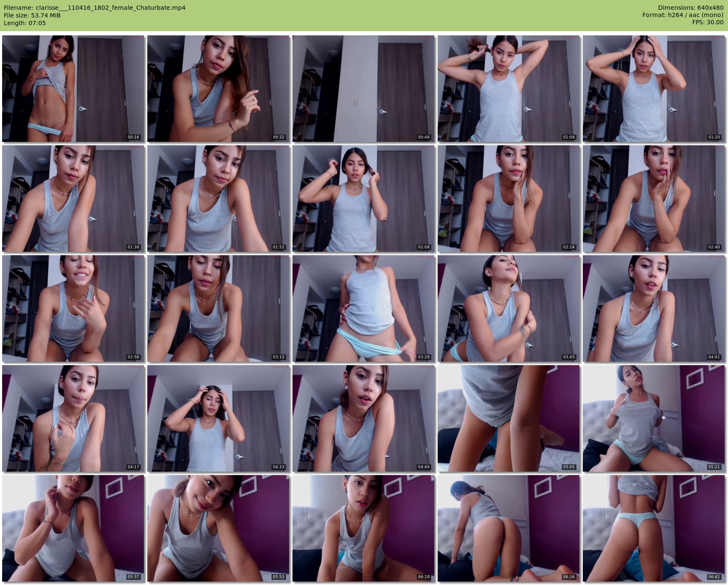Click the frame timestamped 01:36
Screen dimensions: 728x585
73,199
